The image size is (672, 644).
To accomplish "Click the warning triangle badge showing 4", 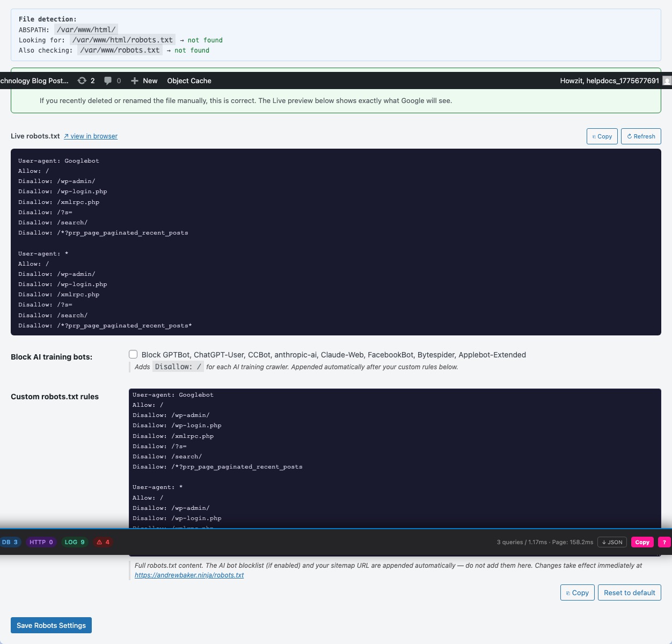I will pos(102,542).
